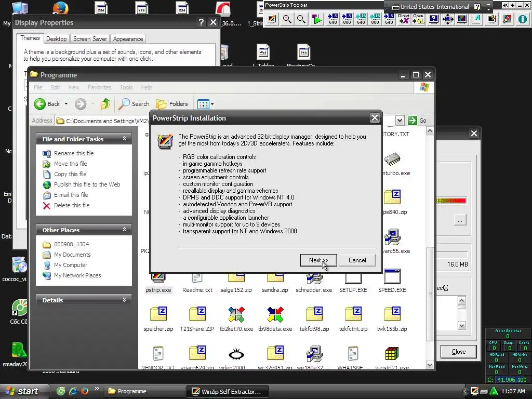Viewport: 532px width, 399px height.
Task: Collapse the File and Folder Tasks panel
Action: point(125,139)
